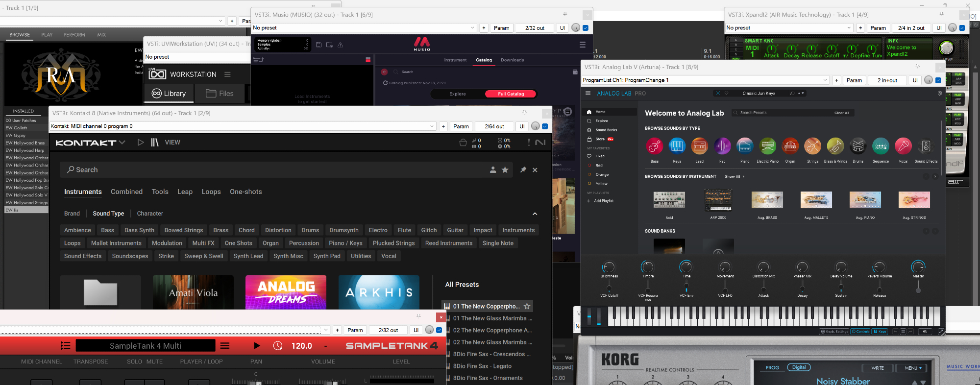Open the ProgramList Ch1 preset dropdown

(825, 80)
